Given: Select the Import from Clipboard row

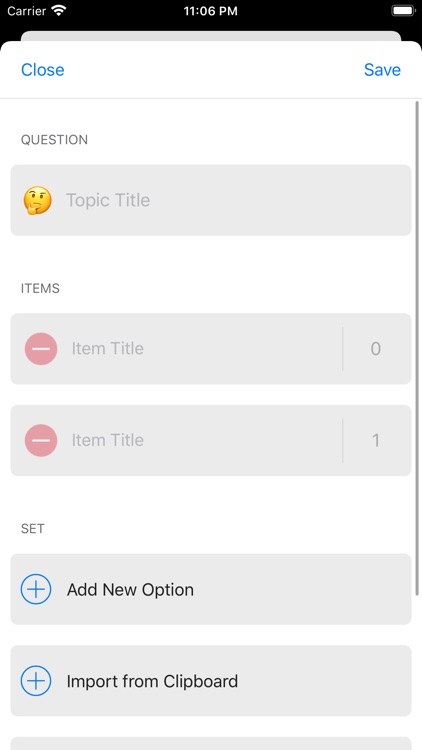Looking at the screenshot, I should [211, 681].
